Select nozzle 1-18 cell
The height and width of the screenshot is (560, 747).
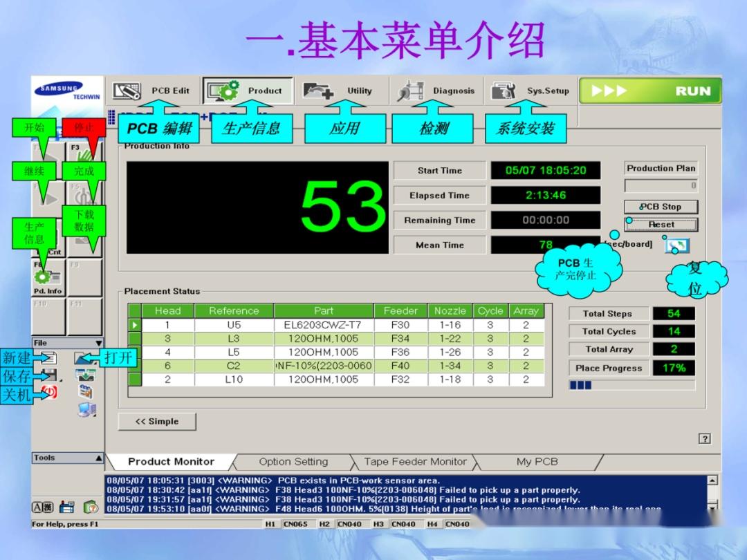(x=450, y=380)
